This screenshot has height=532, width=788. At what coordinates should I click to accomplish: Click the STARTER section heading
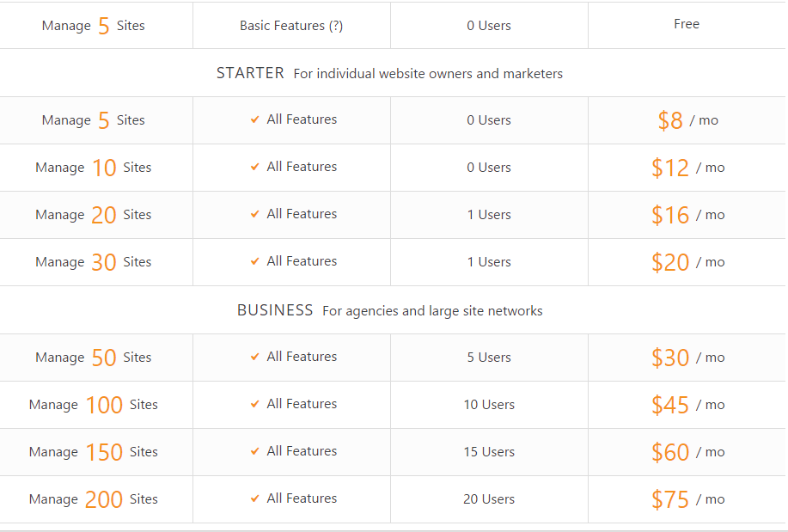250,73
